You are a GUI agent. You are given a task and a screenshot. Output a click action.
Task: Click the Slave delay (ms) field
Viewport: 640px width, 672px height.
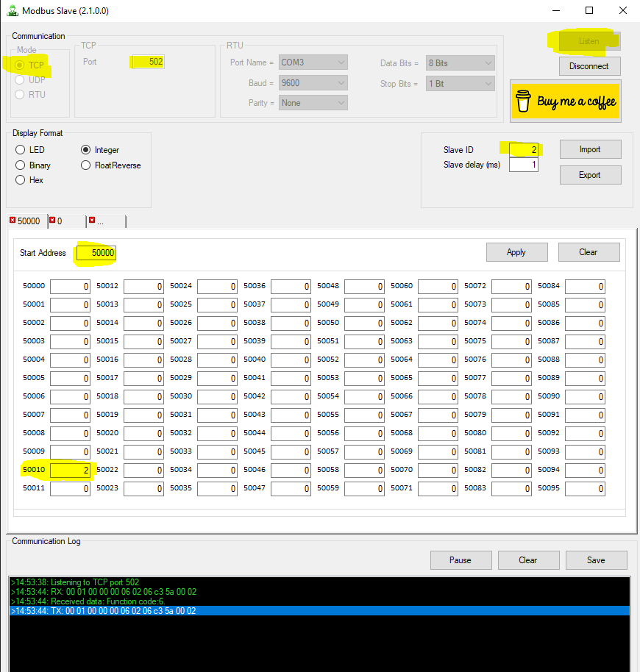pos(524,165)
